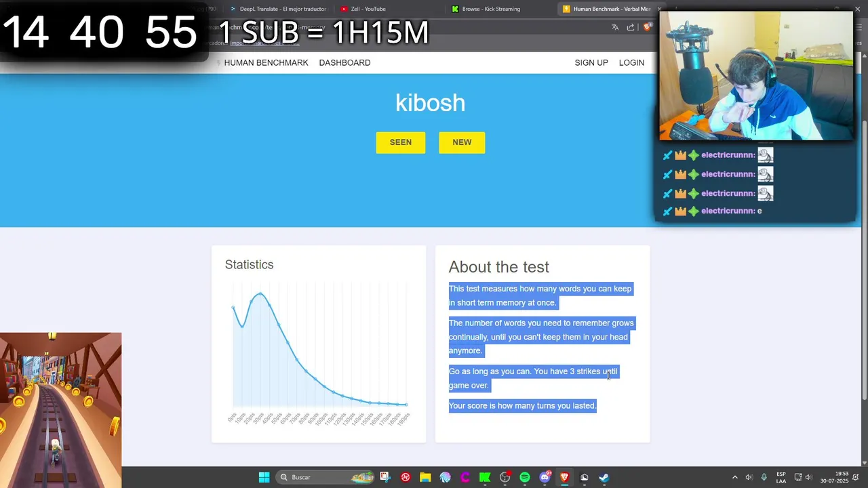
Task: Click the "Statistics" heading
Action: pos(249,265)
